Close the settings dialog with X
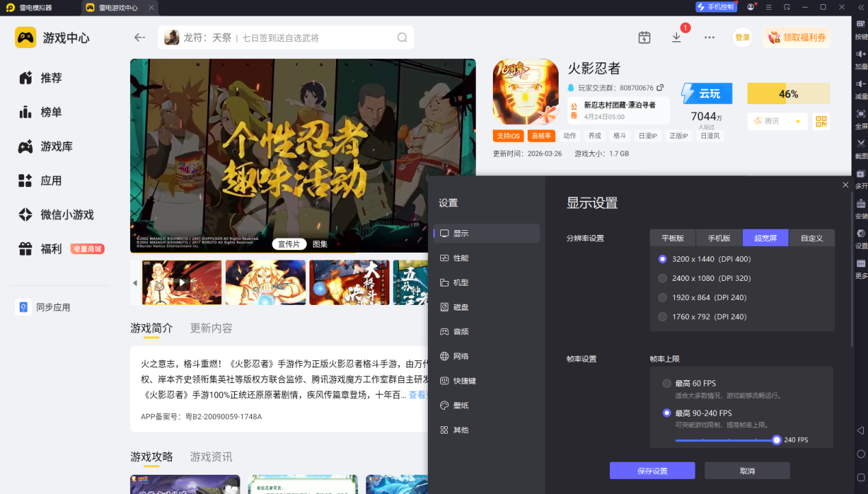Viewport: 868px width, 494px height. [x=845, y=185]
